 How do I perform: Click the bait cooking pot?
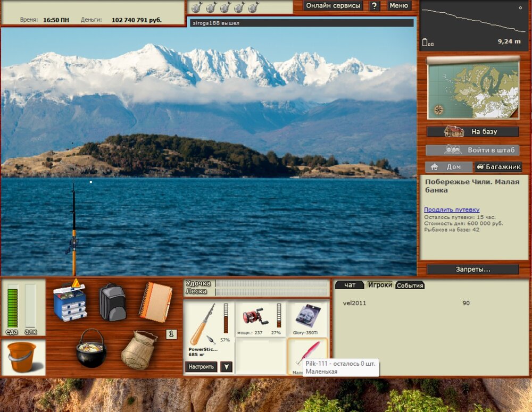(x=91, y=348)
